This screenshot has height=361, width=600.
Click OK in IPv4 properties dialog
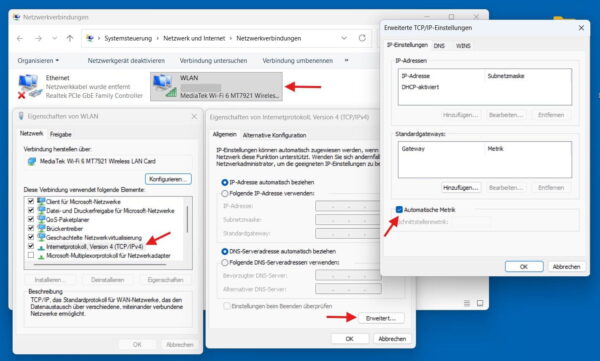pyautogui.click(x=349, y=339)
